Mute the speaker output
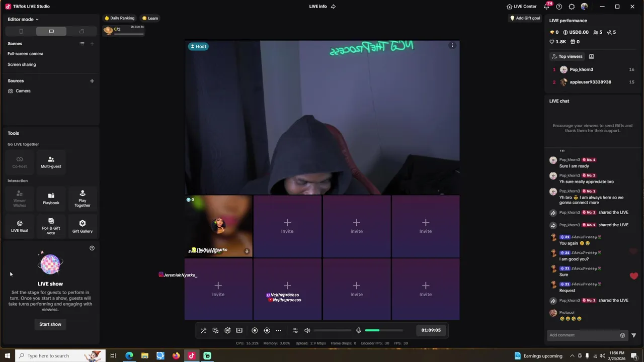This screenshot has height=362, width=644. (307, 330)
